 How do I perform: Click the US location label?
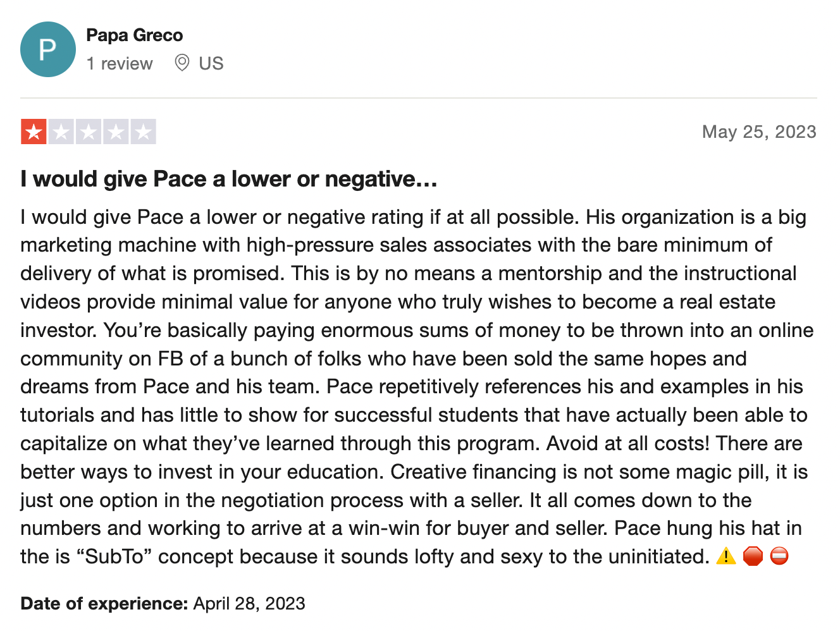point(211,64)
